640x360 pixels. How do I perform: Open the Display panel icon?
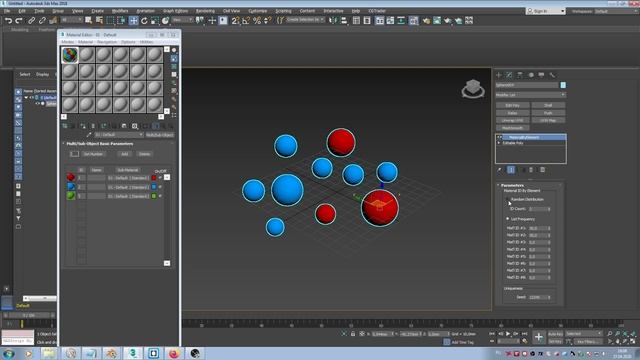542,75
